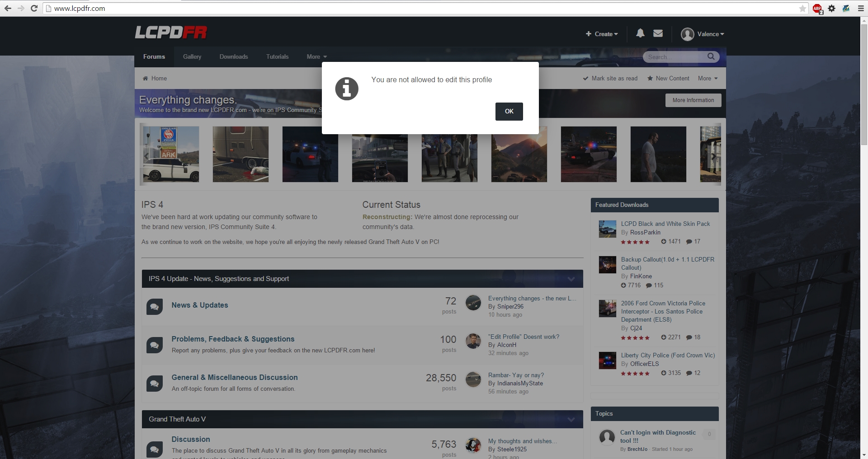Click the search magnifier icon
868x459 pixels.
[711, 56]
